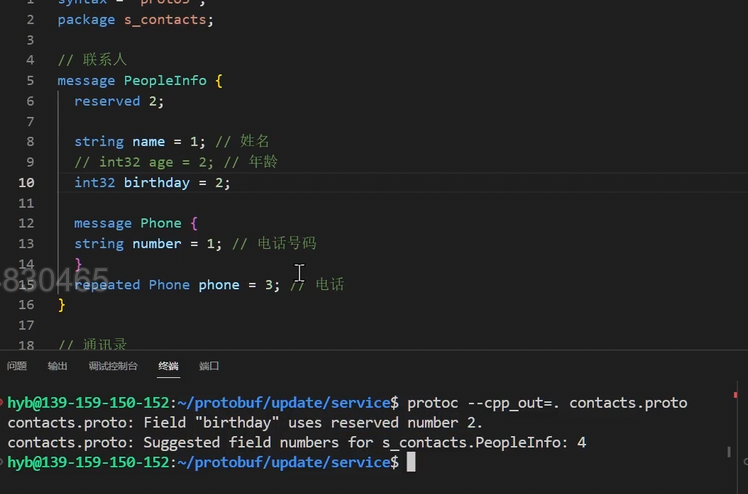
Task: Click 'birthday' field name in editor
Action: click(156, 183)
